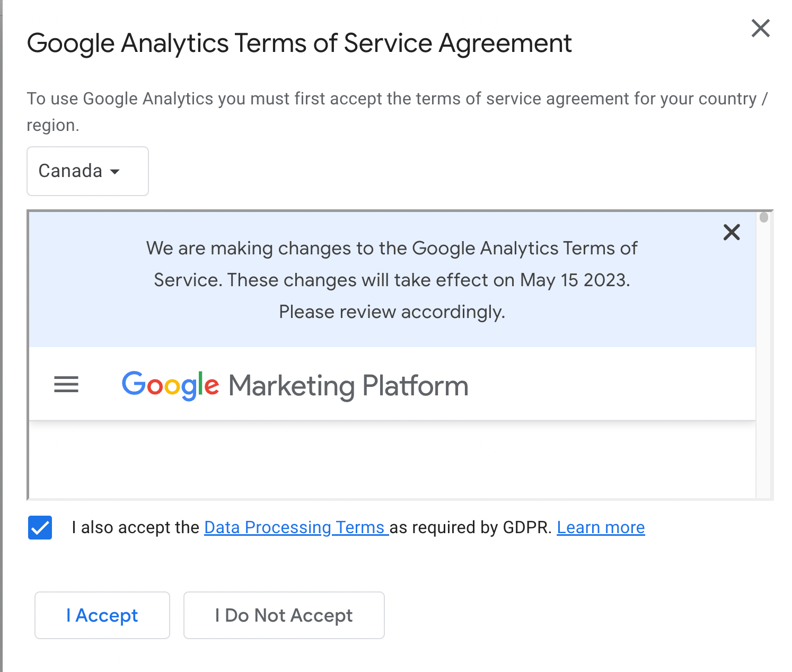Open the Marketing Platform hamburger menu
The height and width of the screenshot is (672, 792).
[x=66, y=384]
